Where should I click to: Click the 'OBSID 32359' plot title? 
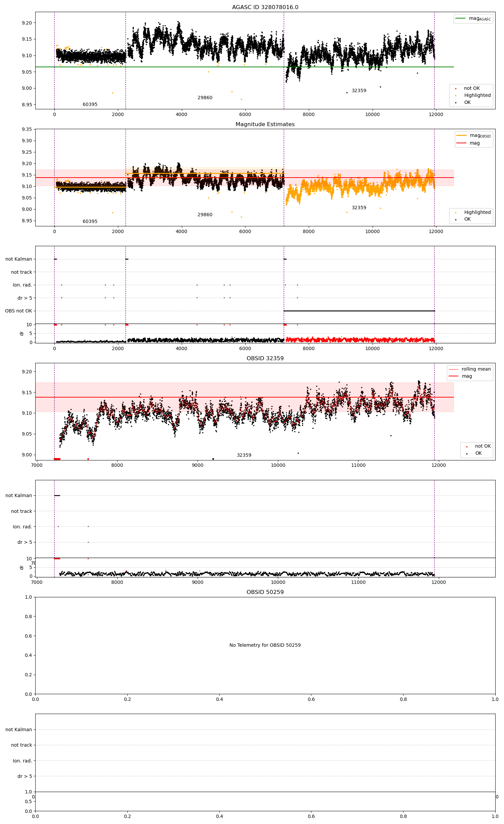click(x=265, y=358)
